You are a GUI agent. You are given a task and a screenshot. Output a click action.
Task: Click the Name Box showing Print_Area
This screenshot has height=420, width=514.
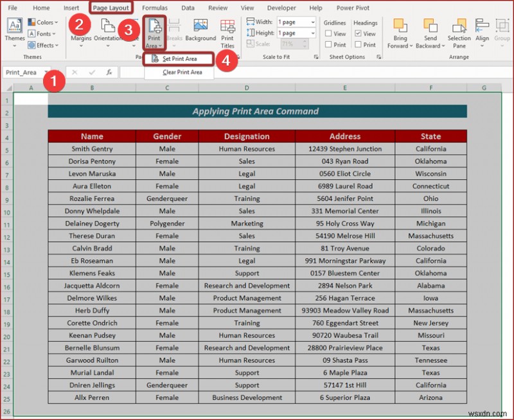tap(22, 72)
